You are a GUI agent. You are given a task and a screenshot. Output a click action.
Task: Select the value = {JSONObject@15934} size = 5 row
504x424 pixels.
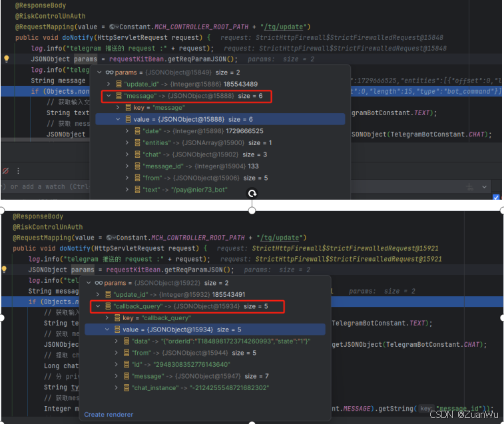205,329
